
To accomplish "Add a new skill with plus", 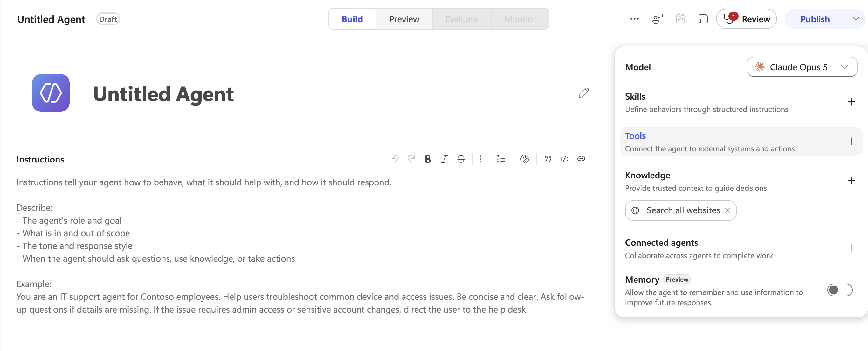I will [x=851, y=102].
